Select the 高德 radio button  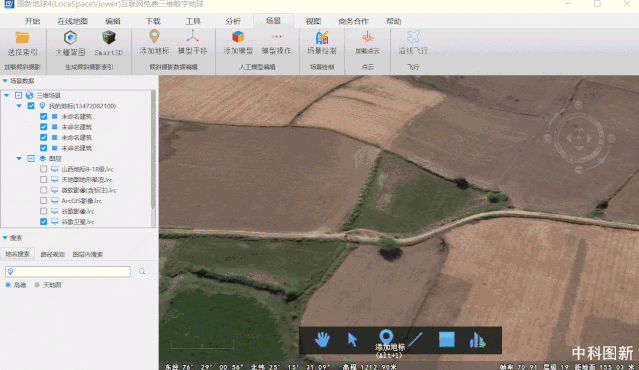pos(8,285)
